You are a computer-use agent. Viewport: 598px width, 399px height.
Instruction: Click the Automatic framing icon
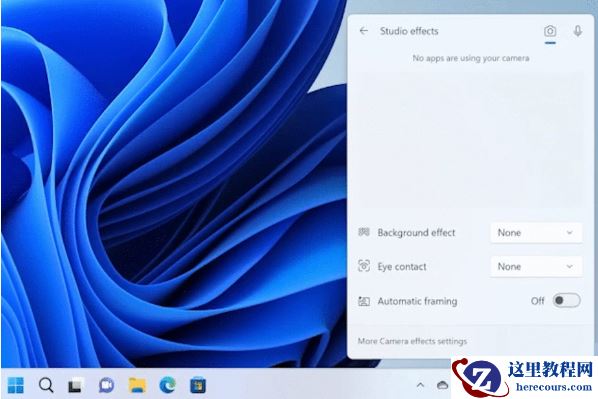pos(364,301)
